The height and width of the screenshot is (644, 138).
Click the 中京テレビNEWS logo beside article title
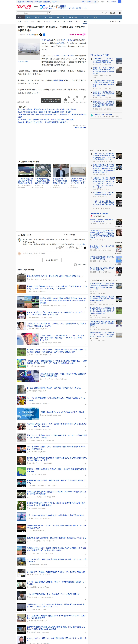pos(77,35)
